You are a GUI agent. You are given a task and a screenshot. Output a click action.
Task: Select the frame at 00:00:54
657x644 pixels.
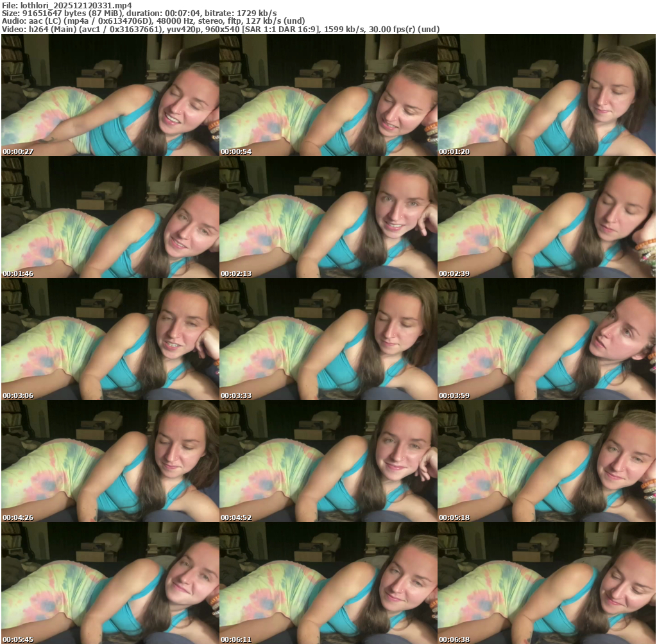pos(328,95)
